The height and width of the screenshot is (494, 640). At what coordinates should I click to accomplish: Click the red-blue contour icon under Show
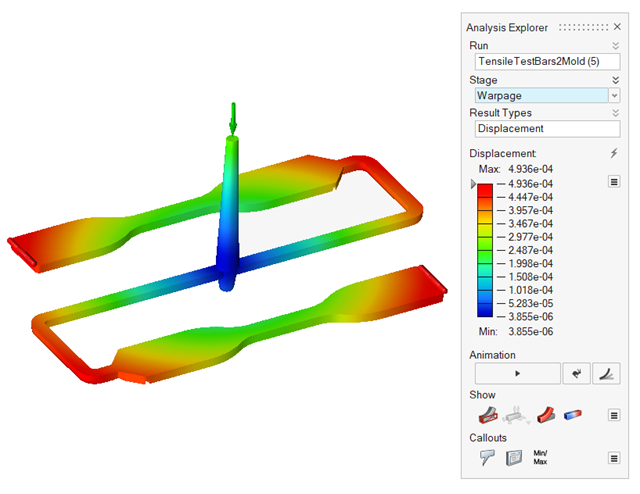coord(574,415)
